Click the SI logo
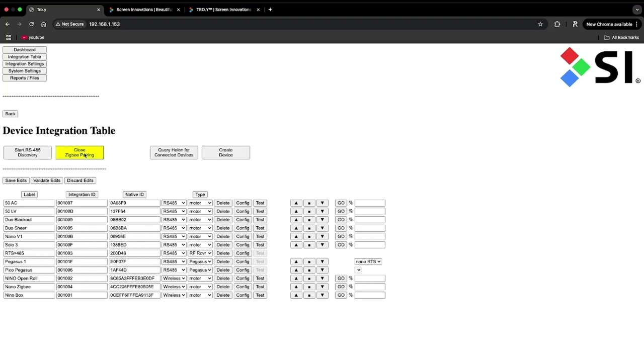 pyautogui.click(x=600, y=67)
